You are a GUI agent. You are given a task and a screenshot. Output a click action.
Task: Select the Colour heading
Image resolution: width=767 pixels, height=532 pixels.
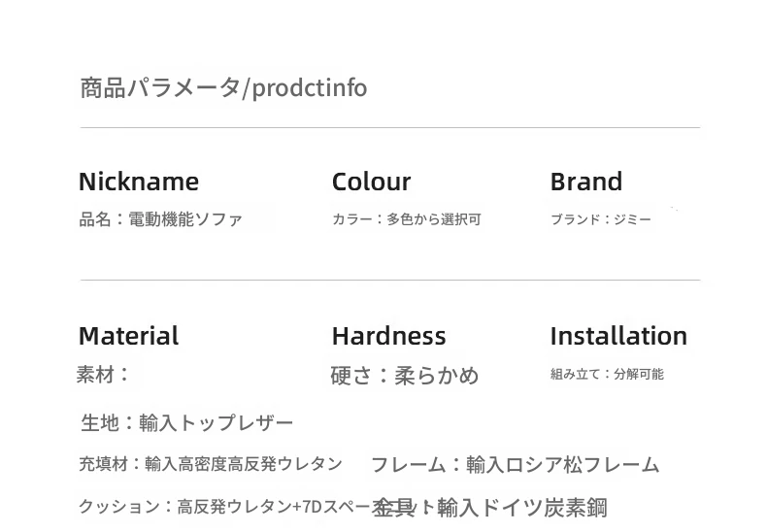[x=371, y=182]
